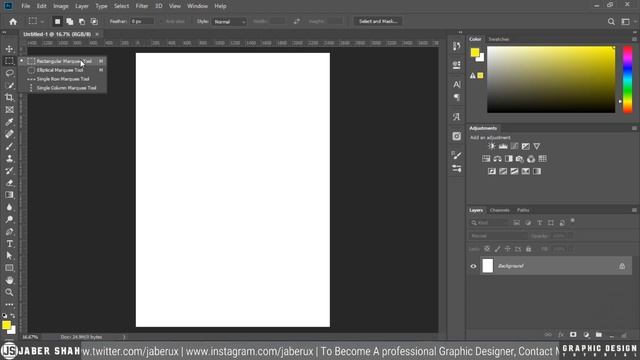
Task: Toggle lock image pixels
Action: pos(497,249)
